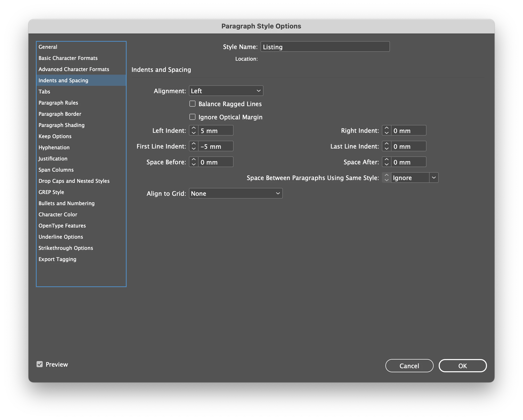Click into the Style Name field

(325, 47)
